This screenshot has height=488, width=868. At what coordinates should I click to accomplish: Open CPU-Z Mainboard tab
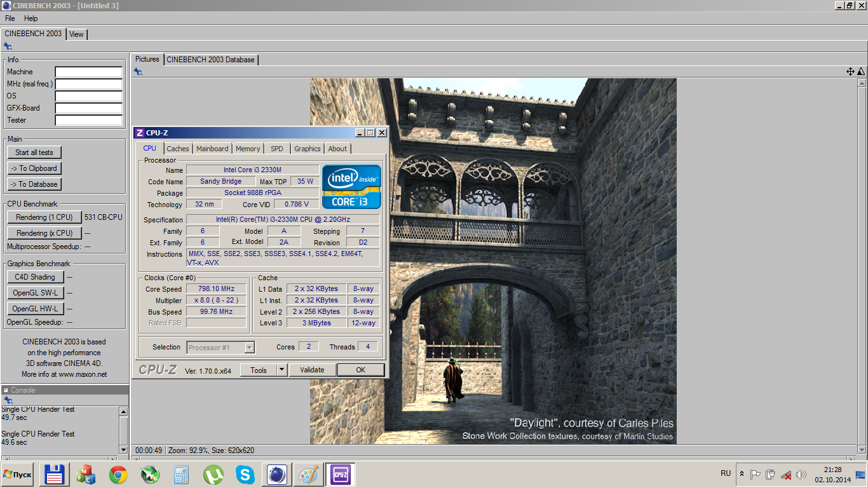pyautogui.click(x=212, y=149)
